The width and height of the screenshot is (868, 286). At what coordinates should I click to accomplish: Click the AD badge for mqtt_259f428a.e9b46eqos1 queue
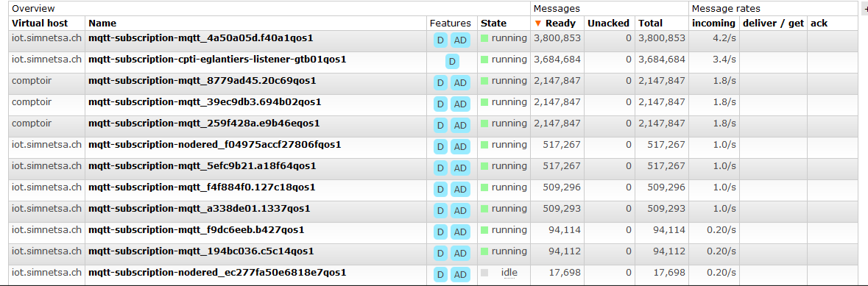[460, 126]
